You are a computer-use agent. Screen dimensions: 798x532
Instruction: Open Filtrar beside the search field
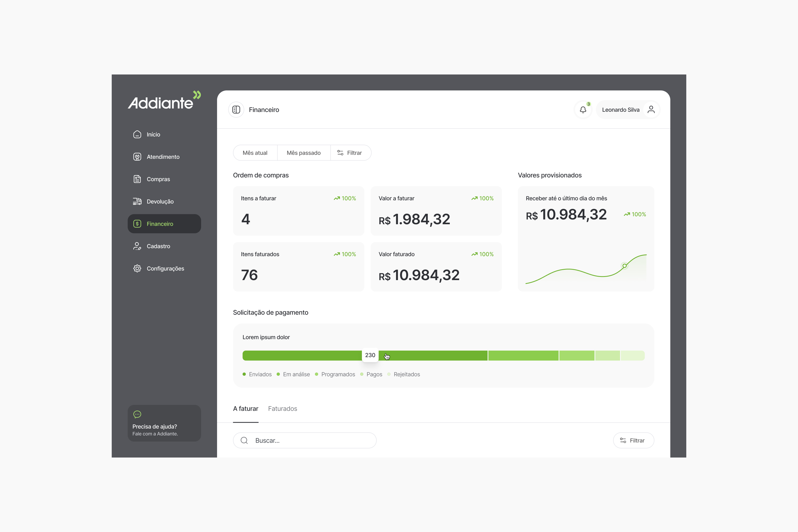click(x=633, y=440)
